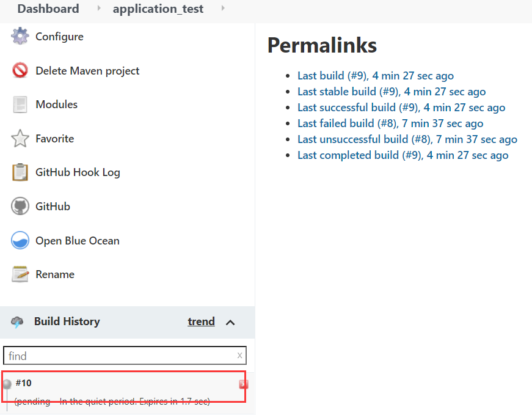Viewport: 532px width, 415px height.
Task: Click the Rename notepad icon
Action: [x=20, y=274]
